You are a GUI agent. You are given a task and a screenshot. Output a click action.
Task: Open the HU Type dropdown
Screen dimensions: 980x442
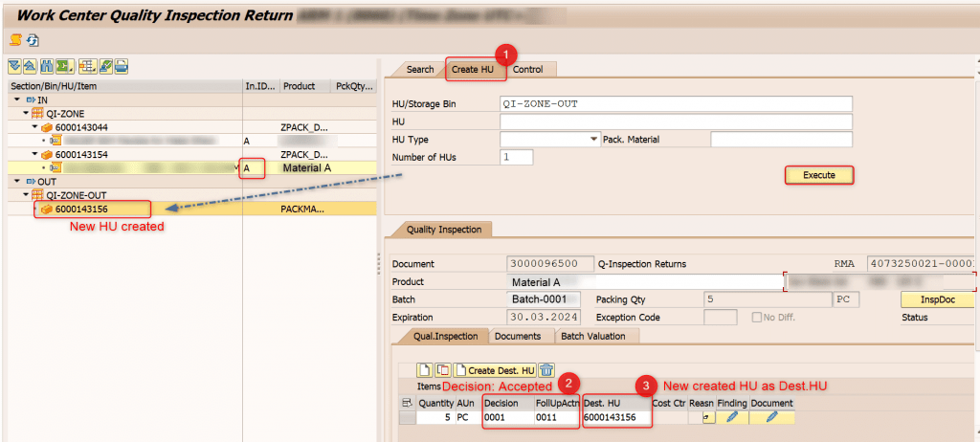click(x=594, y=140)
